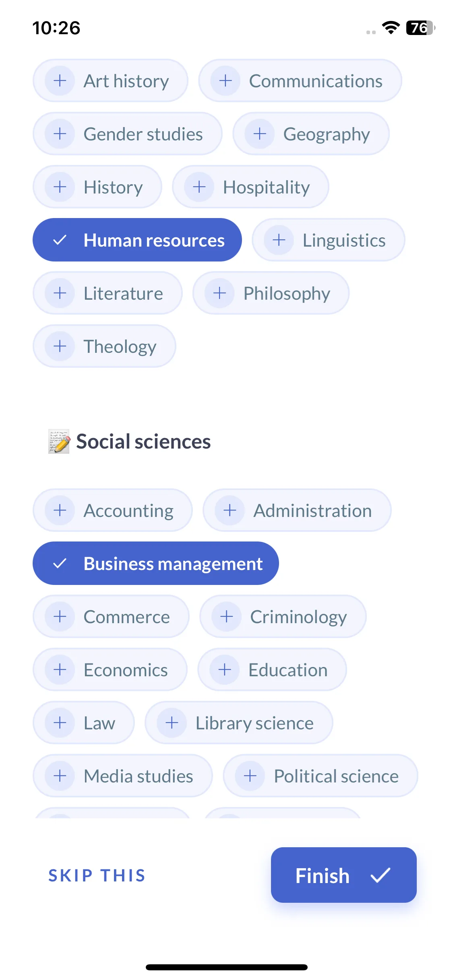Screen dimensions: 453x980
Task: Select the Communications subject chip
Action: point(300,81)
